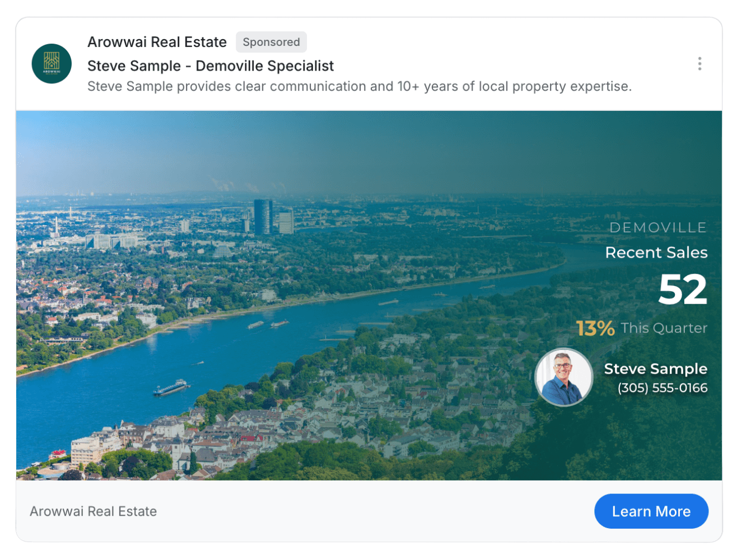Click the ad description about local property expertise

point(360,86)
